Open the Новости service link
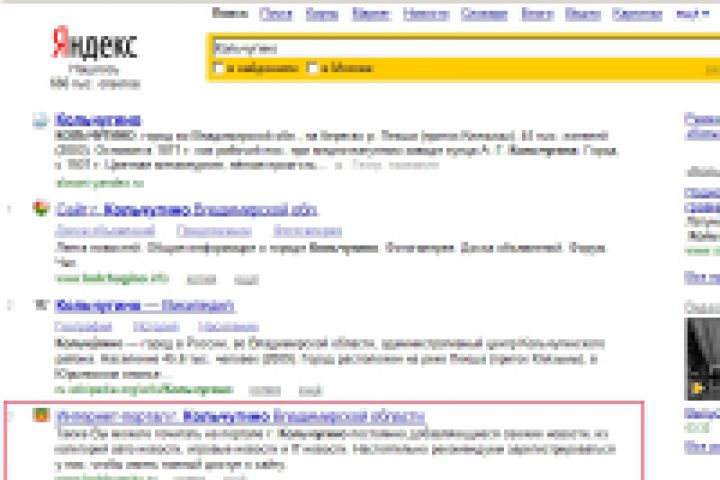 coord(426,14)
